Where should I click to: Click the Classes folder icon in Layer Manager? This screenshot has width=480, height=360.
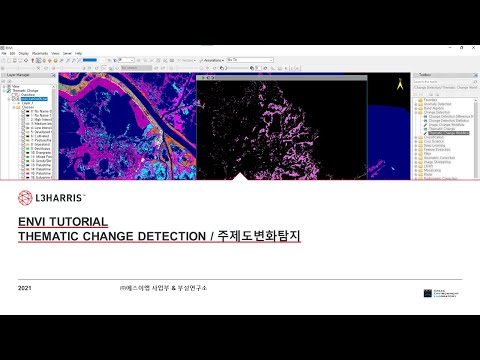18,107
